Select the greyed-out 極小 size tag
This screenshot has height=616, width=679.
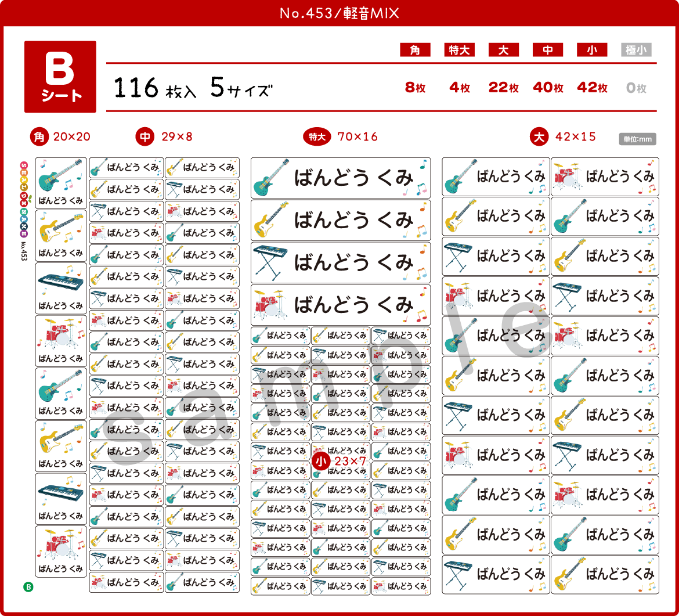coord(636,50)
